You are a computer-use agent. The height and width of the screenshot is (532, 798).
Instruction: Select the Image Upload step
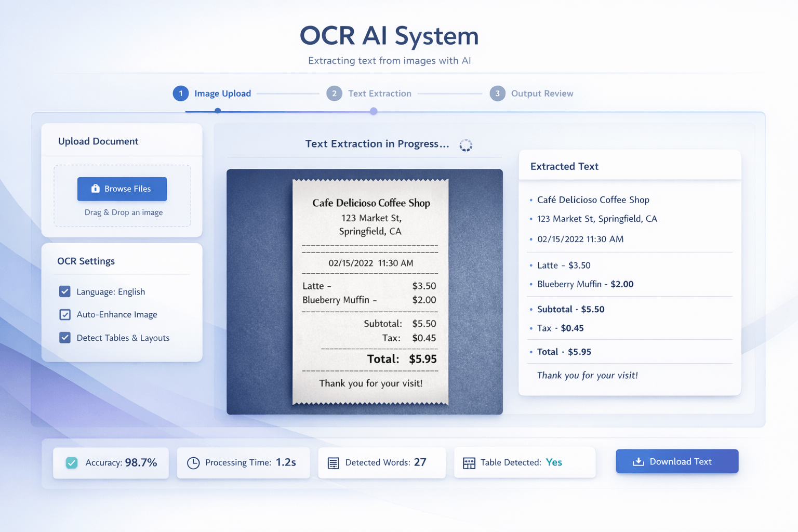(x=222, y=94)
